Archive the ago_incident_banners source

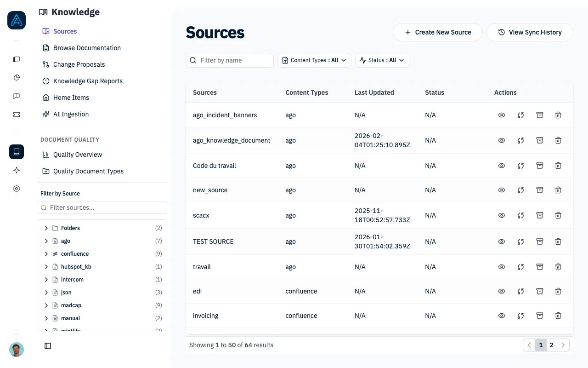pyautogui.click(x=540, y=115)
